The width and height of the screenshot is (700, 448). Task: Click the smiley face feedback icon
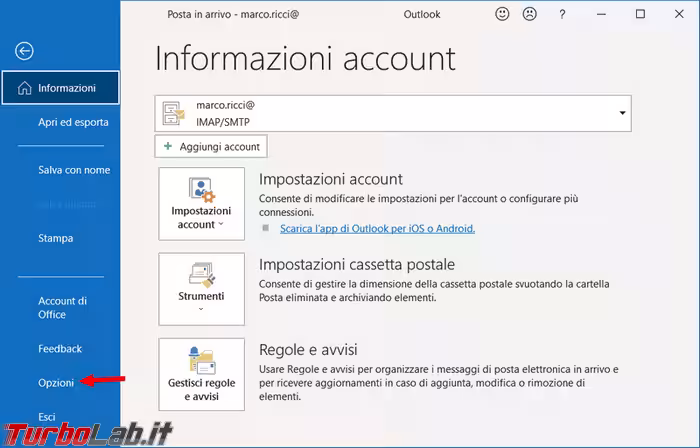coord(502,14)
